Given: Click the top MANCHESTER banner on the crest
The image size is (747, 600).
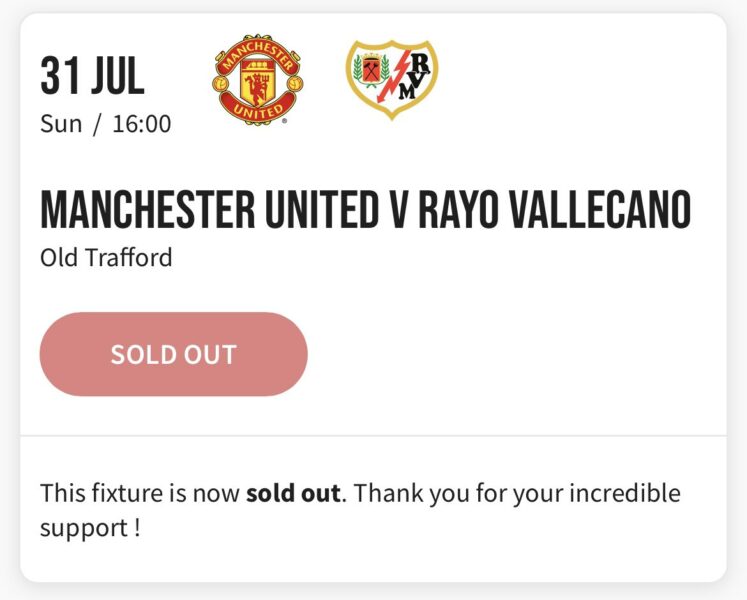Looking at the screenshot, I should [258, 50].
